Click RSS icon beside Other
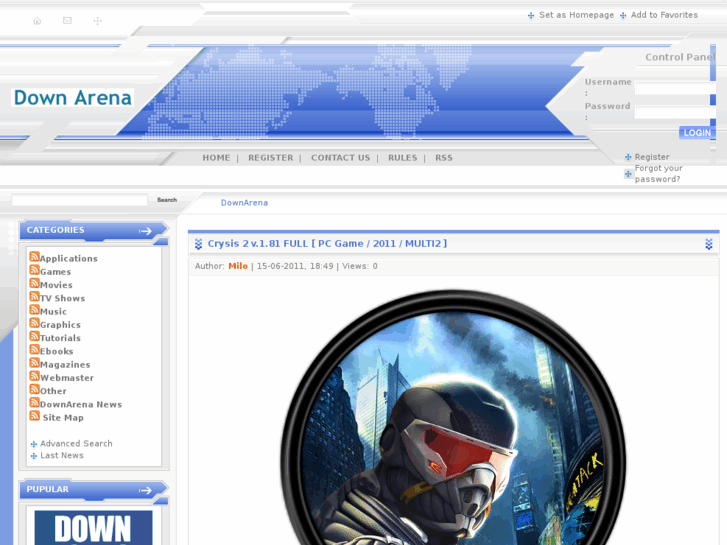This screenshot has height=545, width=727. coord(35,389)
